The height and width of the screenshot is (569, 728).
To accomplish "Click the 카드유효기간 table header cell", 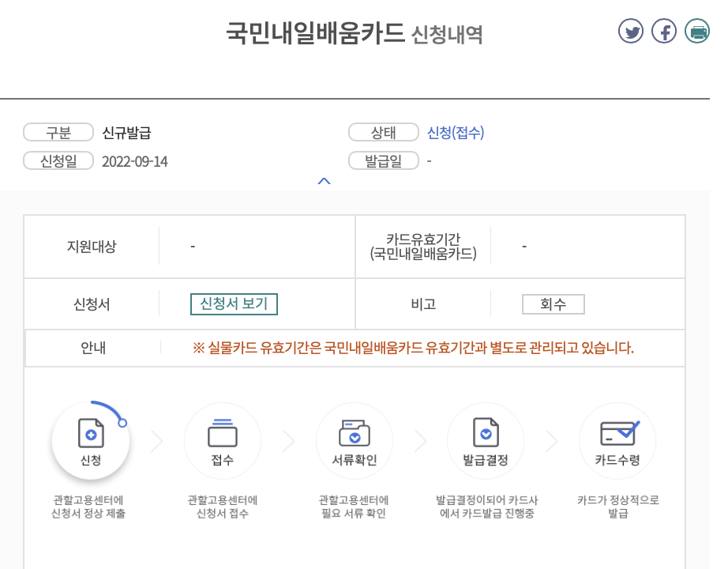I will [x=423, y=247].
